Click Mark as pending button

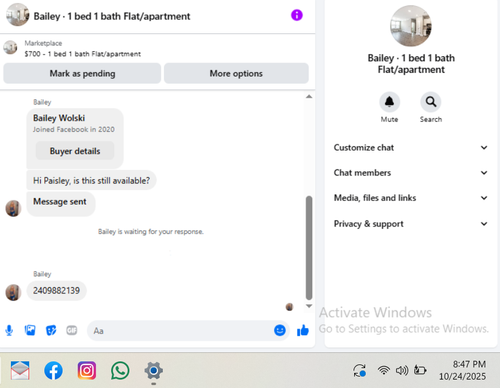point(82,73)
